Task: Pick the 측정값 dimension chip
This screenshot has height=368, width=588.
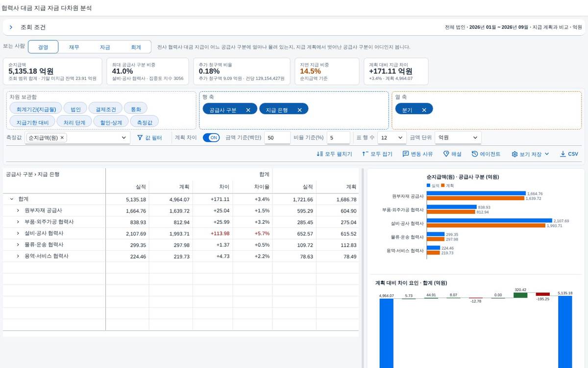Action: click(x=145, y=122)
